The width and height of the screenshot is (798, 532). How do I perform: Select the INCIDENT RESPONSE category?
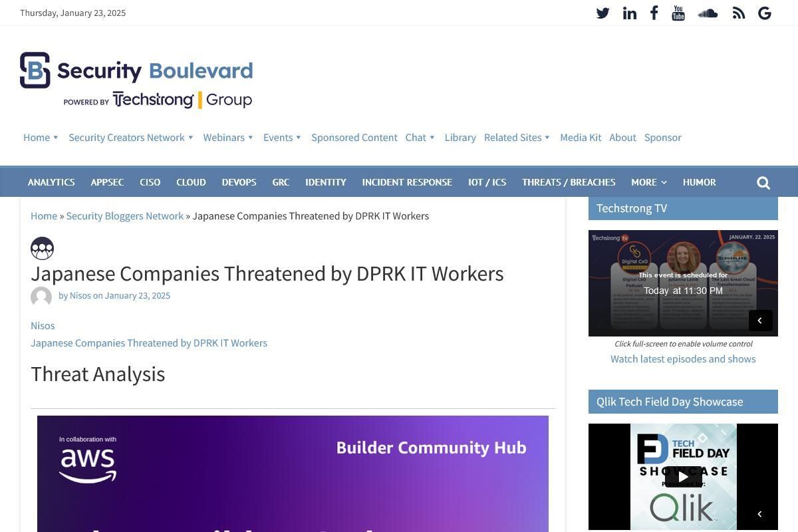(407, 182)
